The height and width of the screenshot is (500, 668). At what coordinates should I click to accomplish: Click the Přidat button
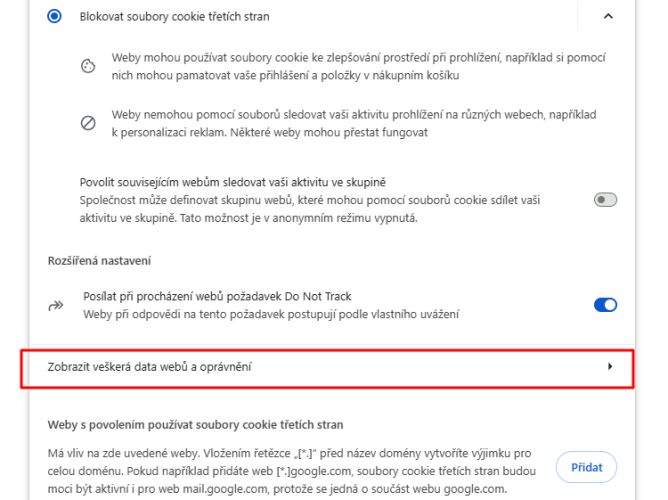pos(586,467)
